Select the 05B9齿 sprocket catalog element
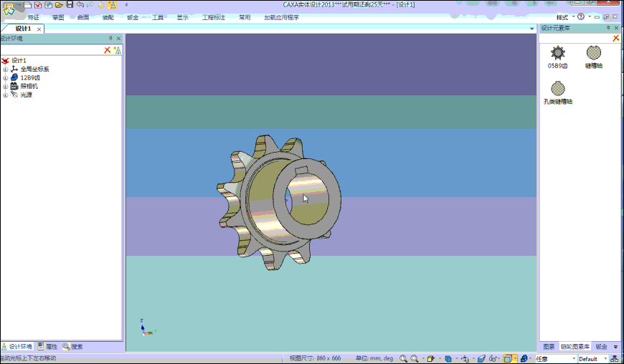 click(557, 57)
